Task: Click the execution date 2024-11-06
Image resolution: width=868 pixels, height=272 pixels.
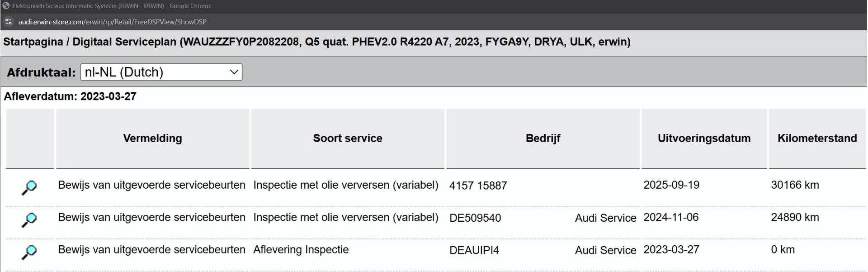Action: click(x=671, y=218)
